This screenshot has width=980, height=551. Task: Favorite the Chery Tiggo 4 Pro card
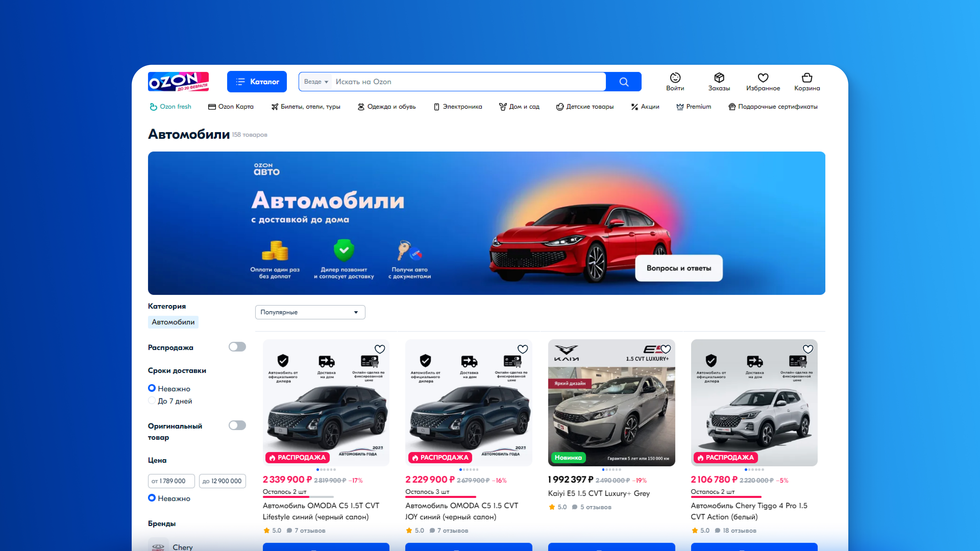tap(808, 349)
